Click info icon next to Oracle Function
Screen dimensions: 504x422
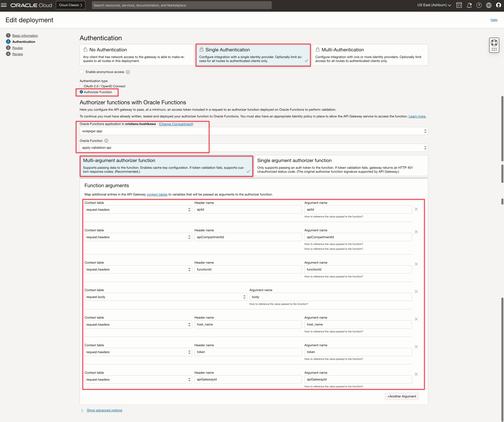point(106,141)
